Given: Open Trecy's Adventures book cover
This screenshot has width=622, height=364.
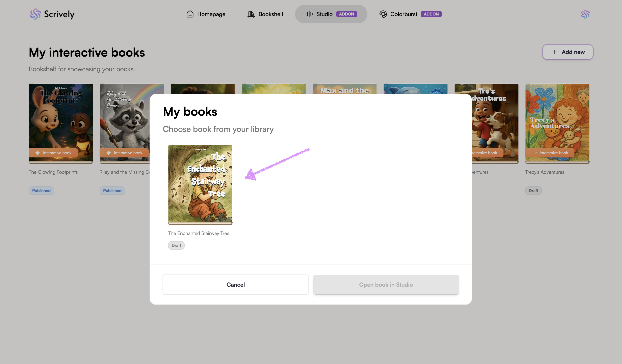Looking at the screenshot, I should (557, 118).
